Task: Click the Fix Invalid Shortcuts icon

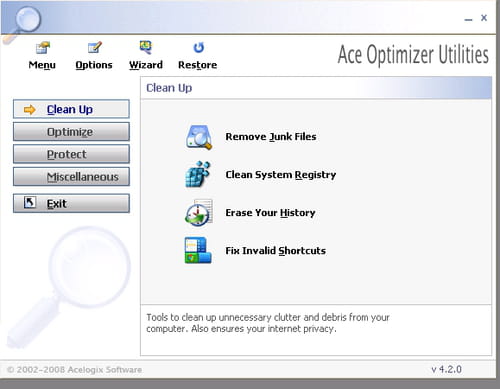Action: tap(198, 250)
